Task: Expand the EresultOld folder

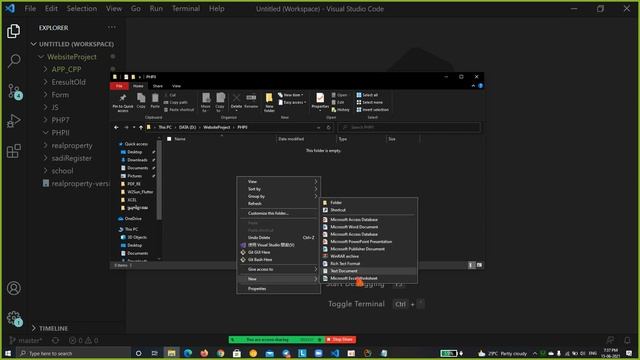Action: pyautogui.click(x=45, y=82)
